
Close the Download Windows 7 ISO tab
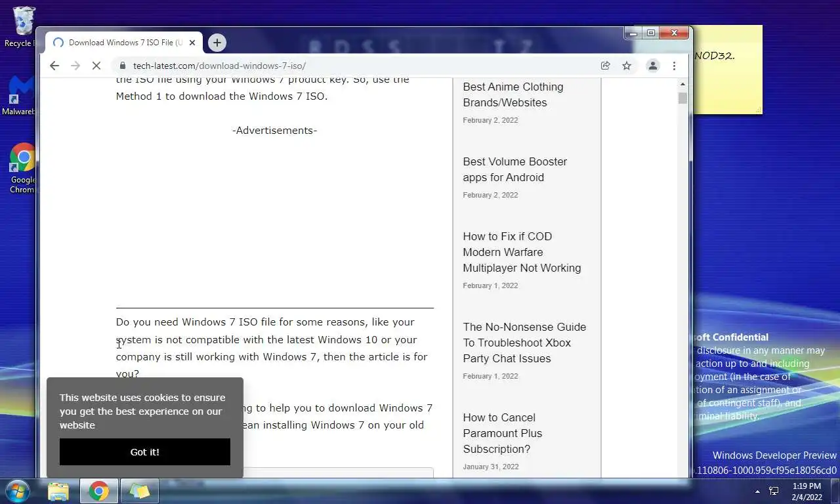(192, 43)
